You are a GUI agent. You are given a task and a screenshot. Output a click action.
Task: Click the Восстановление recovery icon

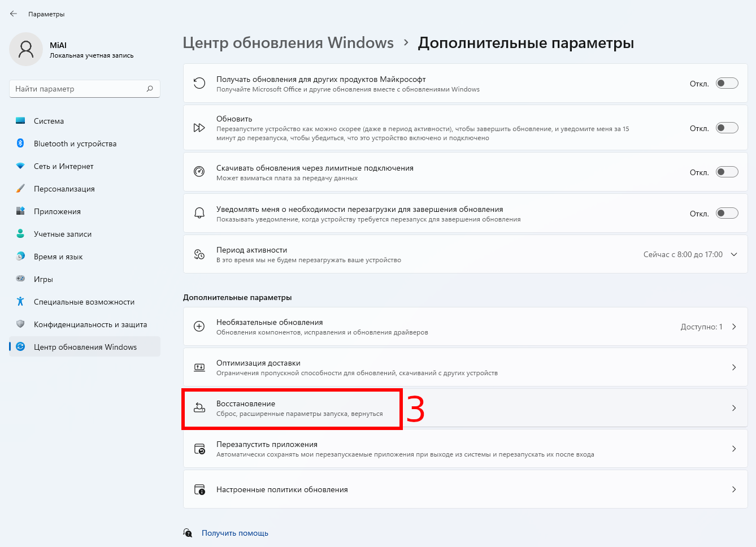tap(199, 408)
